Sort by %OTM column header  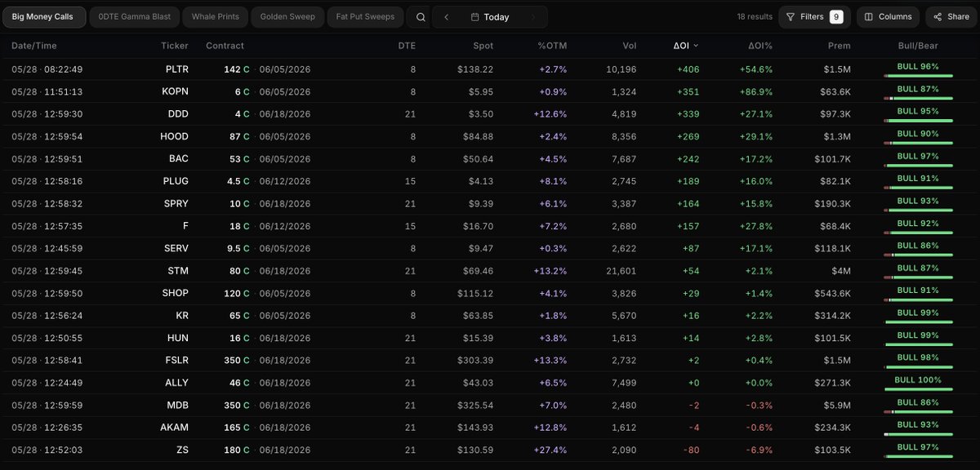click(x=552, y=46)
